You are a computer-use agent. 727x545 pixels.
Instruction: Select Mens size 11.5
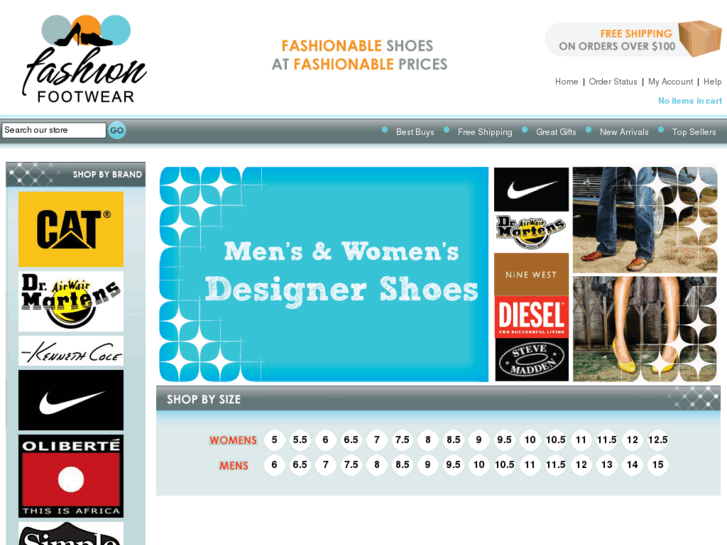[x=555, y=465]
